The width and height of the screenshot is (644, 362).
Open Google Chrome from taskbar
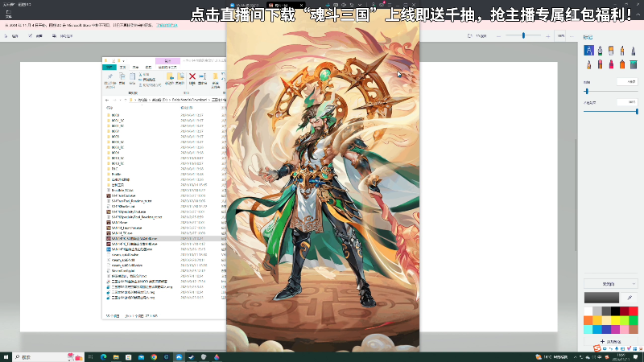(x=154, y=357)
